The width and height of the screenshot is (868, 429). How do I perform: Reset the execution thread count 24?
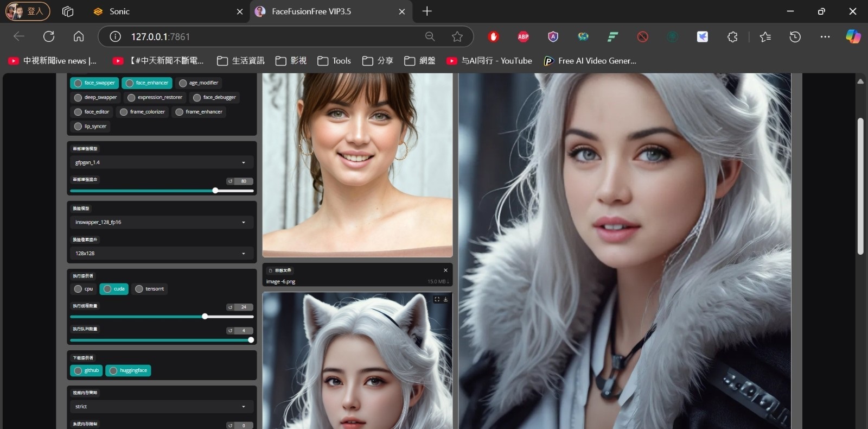[x=230, y=307]
